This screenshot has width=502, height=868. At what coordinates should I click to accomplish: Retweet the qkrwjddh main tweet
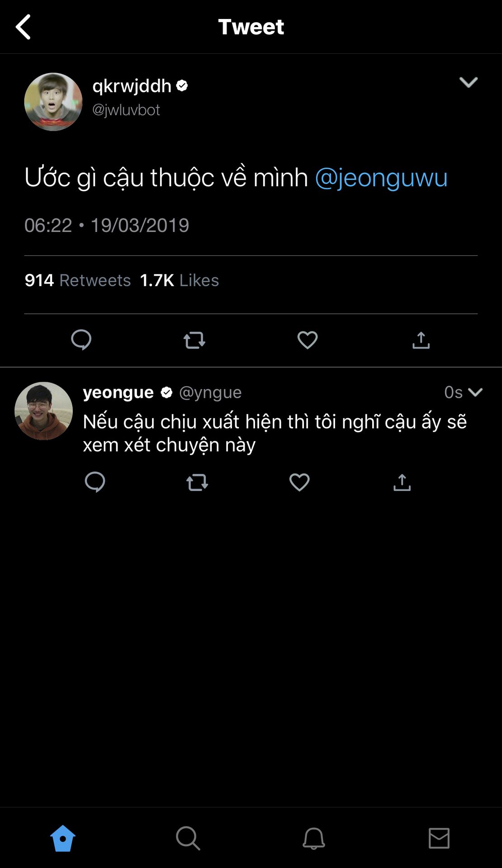194,340
